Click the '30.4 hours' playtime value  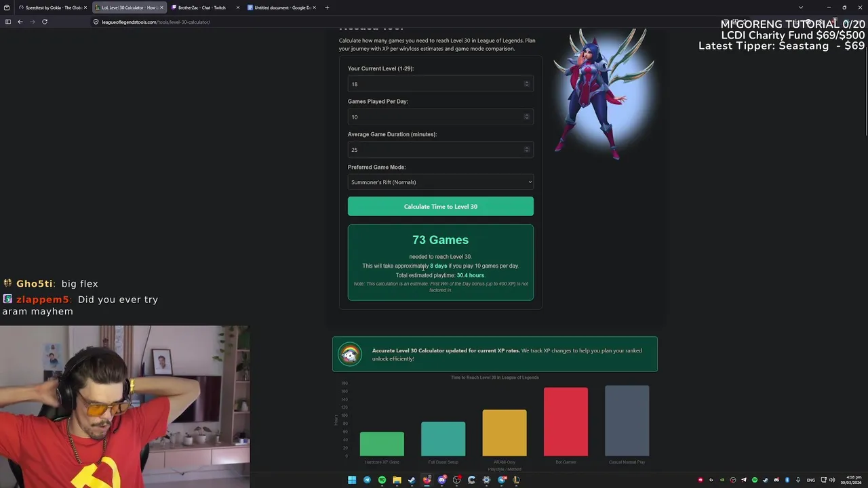click(x=470, y=275)
